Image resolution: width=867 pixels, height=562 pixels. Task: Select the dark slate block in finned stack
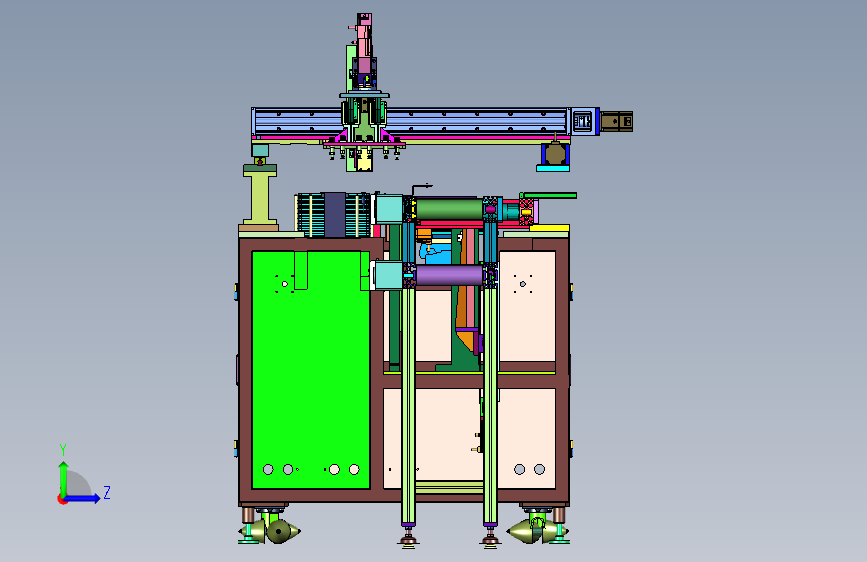[335, 215]
